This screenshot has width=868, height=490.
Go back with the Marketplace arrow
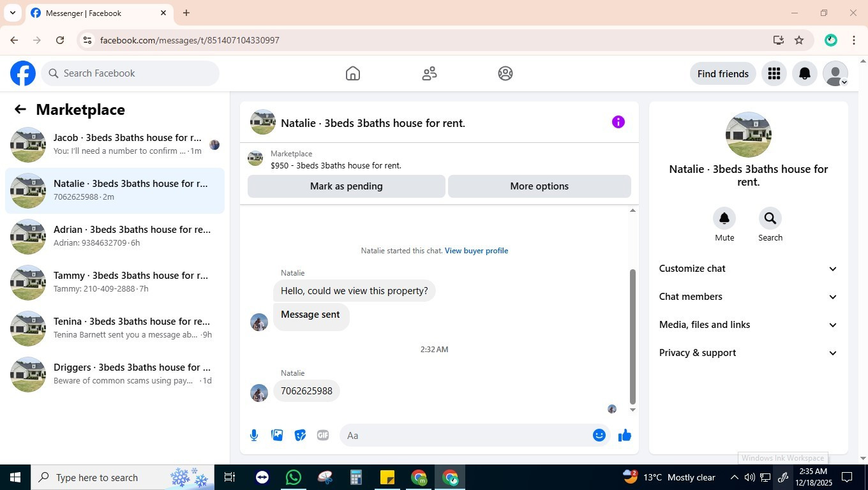(x=20, y=109)
